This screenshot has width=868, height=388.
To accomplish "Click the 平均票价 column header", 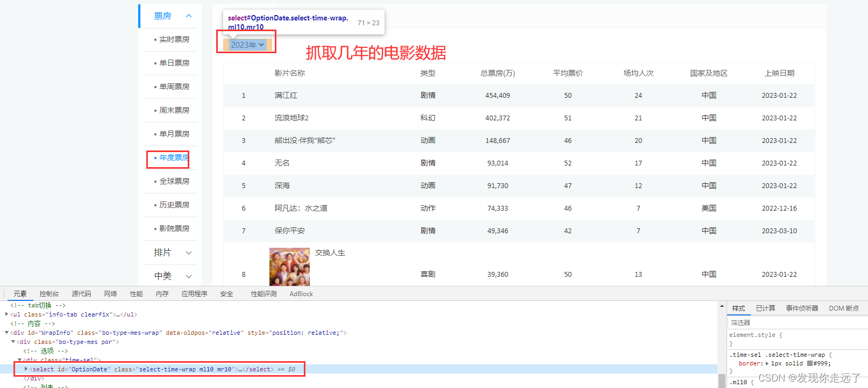I will (568, 73).
